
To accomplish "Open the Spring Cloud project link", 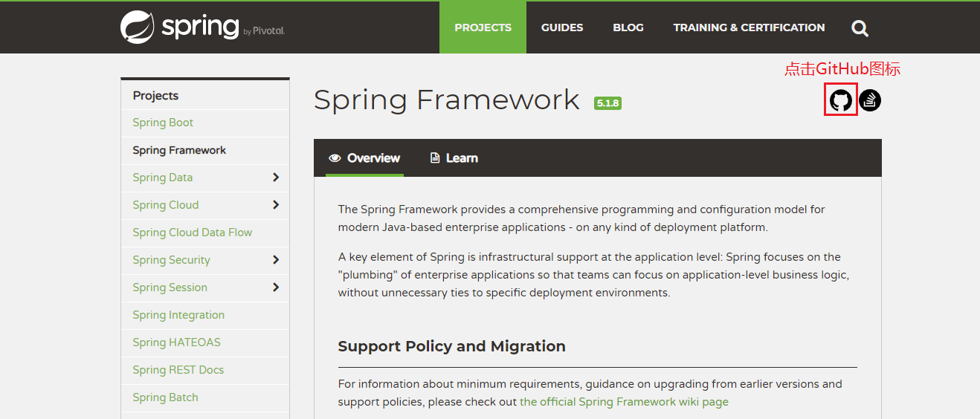I will point(166,205).
